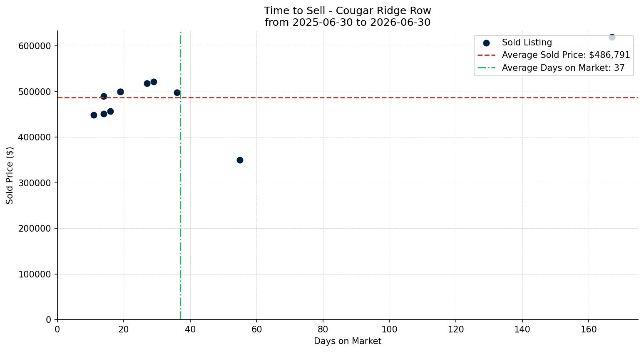The width and height of the screenshot is (644, 352).
Task: Select the data point at 36 days
Action: tap(177, 92)
